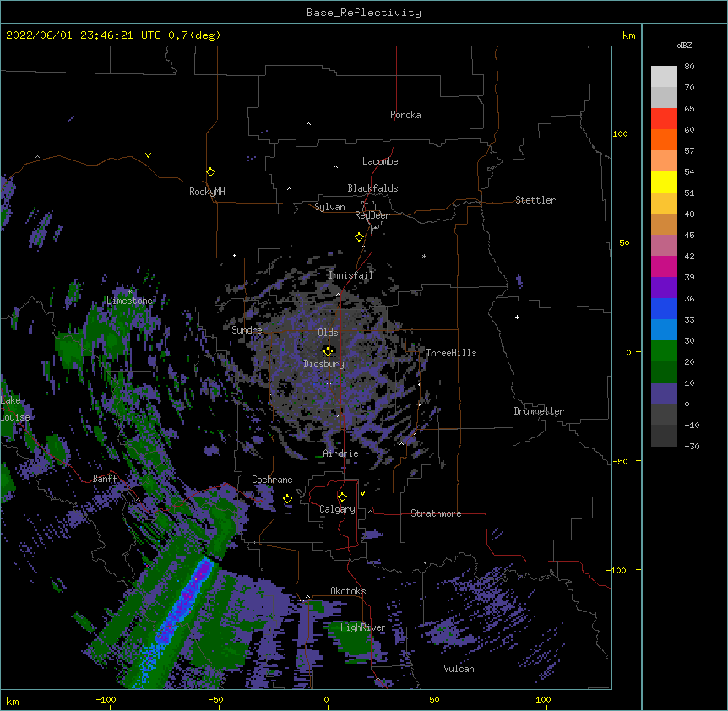728x711 pixels.
Task: Click the ThreeHills label
Action: coord(451,353)
